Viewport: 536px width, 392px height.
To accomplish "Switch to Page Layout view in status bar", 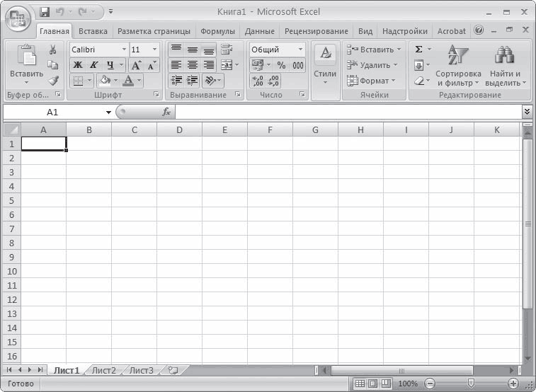I will click(373, 384).
